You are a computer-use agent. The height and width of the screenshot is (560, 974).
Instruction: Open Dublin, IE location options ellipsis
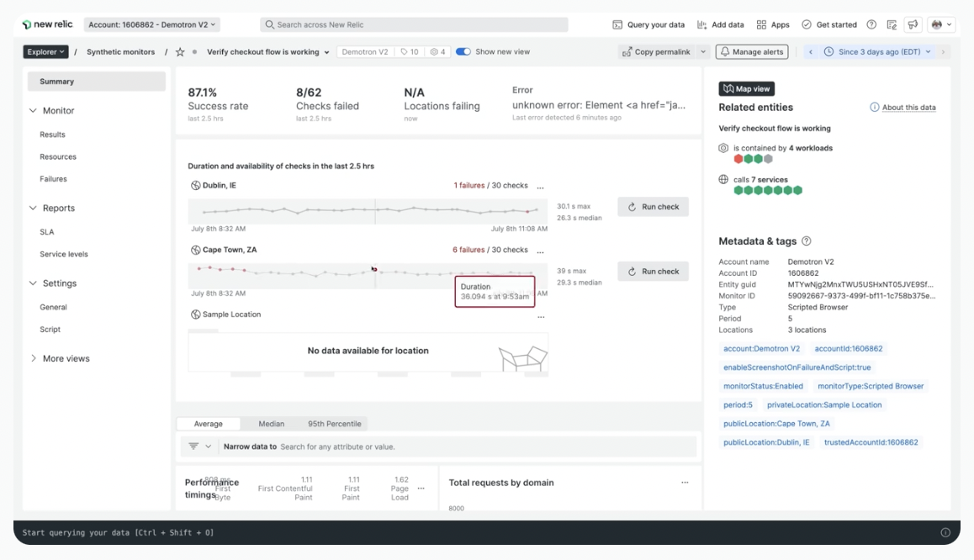(x=541, y=187)
